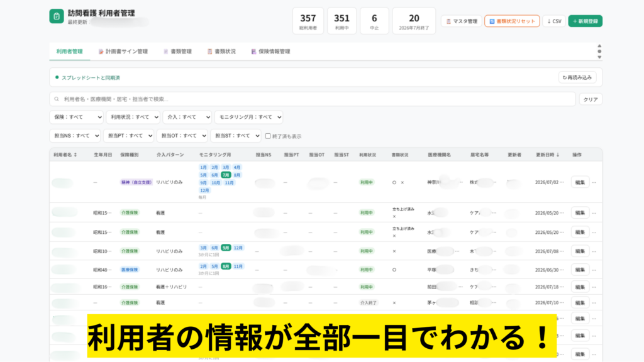Viewport: 644px width, 362px height.
Task: Click the tab bar scroll up arrow
Action: pos(599,46)
